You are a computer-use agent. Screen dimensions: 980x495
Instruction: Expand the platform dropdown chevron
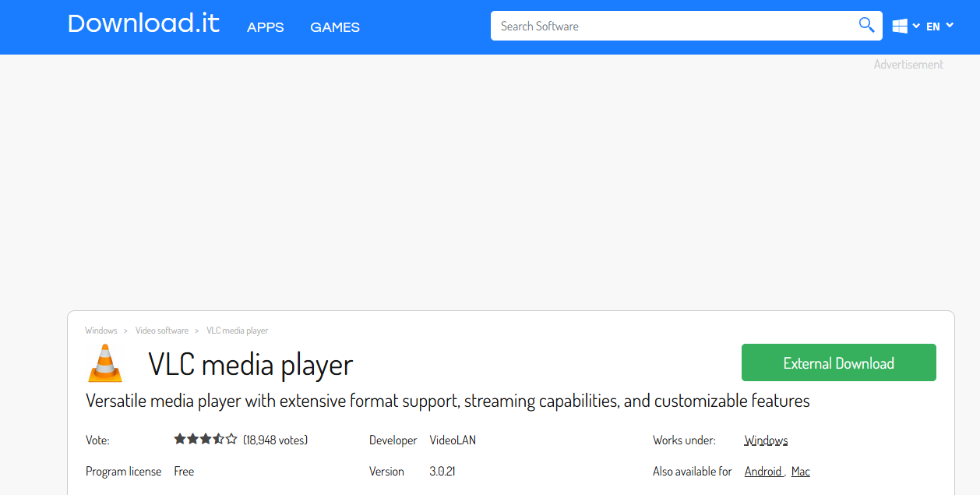click(916, 26)
